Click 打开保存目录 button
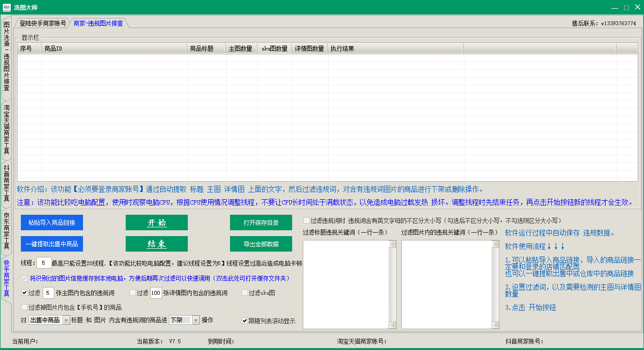 [x=261, y=223]
